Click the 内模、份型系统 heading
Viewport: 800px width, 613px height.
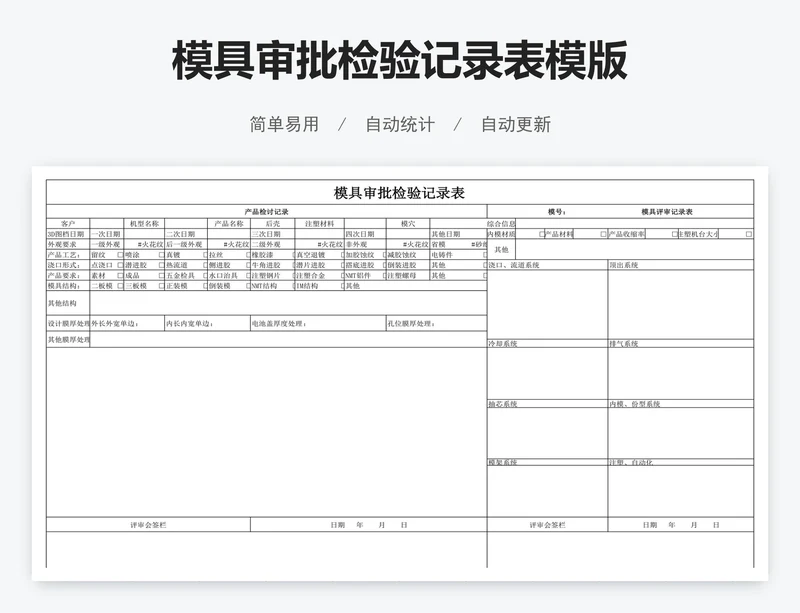tap(635, 404)
